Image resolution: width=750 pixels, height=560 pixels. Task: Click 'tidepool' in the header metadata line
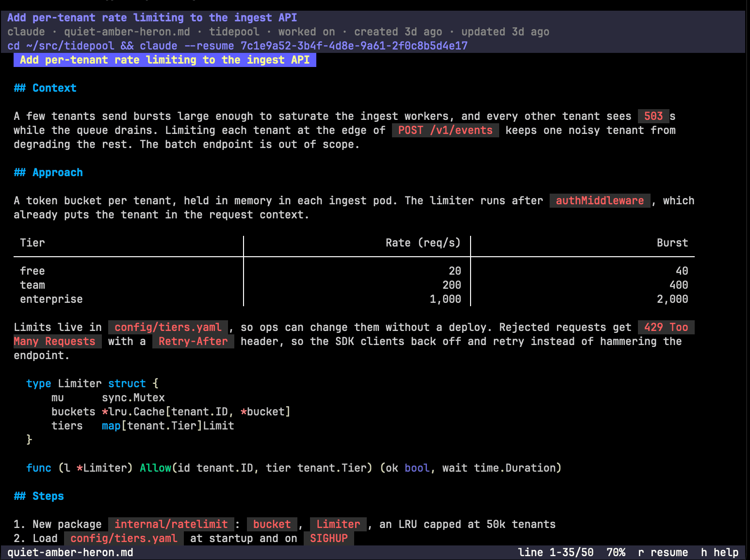point(234,32)
